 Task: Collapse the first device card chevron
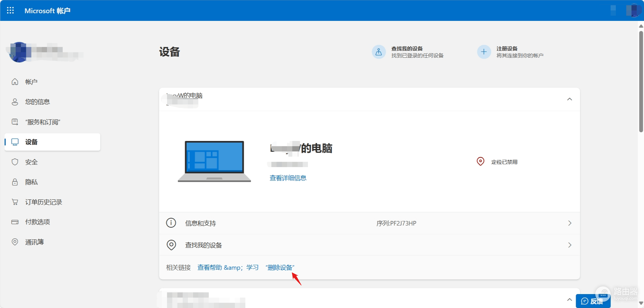click(570, 99)
